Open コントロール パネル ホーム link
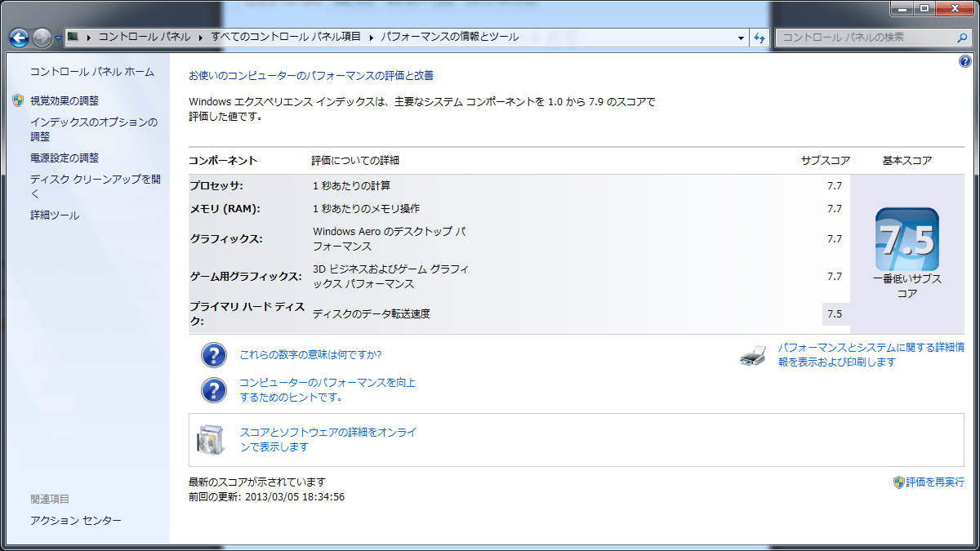980x551 pixels. click(x=92, y=72)
